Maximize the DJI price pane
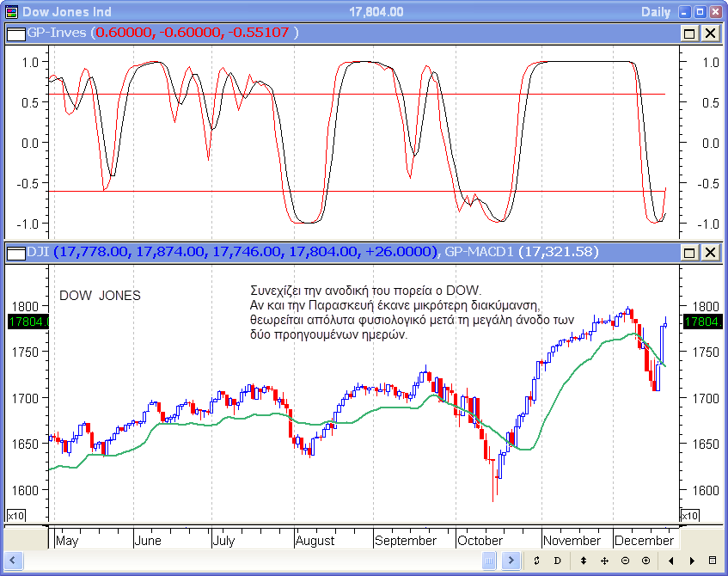This screenshot has height=576, width=728. (x=689, y=252)
